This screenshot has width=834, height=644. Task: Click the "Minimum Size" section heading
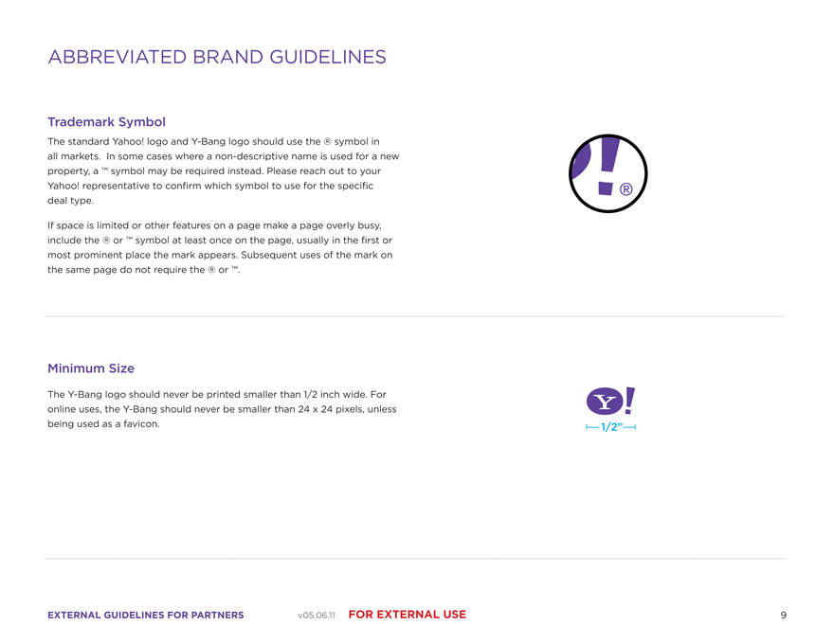tap(91, 368)
